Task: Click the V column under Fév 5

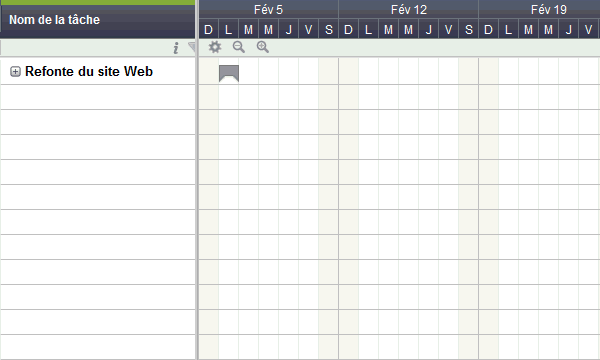Action: tap(308, 29)
